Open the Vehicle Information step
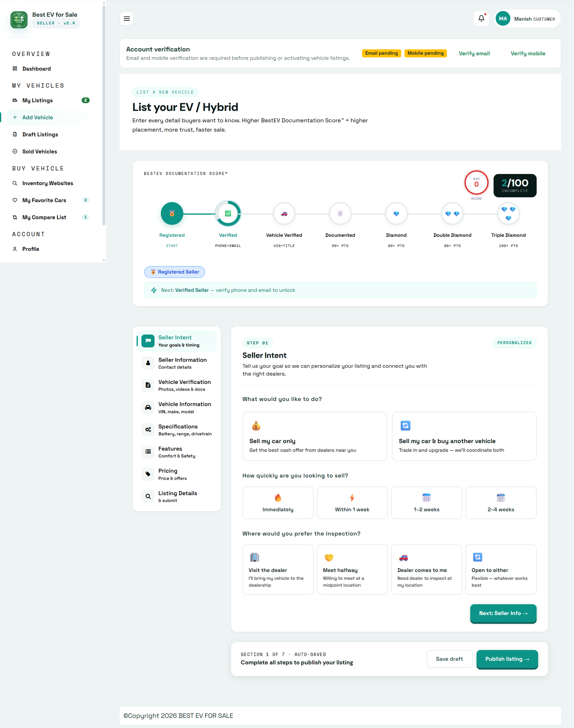Image resolution: width=574 pixels, height=728 pixels. pyautogui.click(x=177, y=408)
